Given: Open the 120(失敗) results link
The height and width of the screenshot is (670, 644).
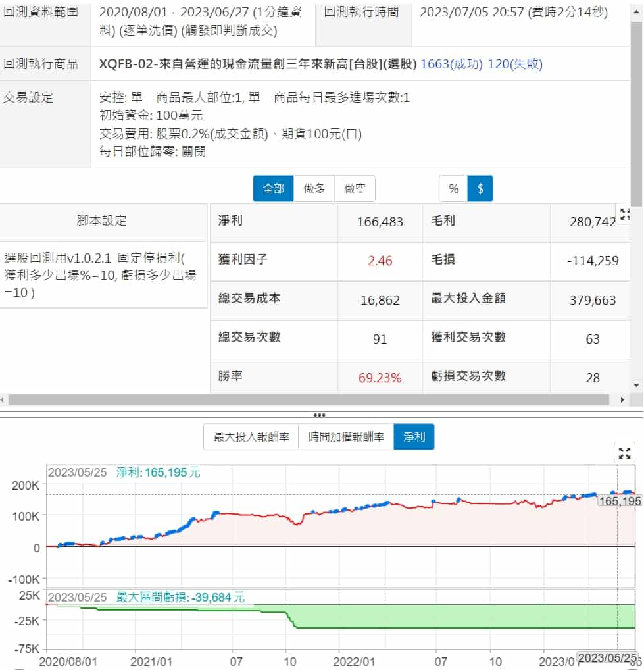Looking at the screenshot, I should [515, 64].
